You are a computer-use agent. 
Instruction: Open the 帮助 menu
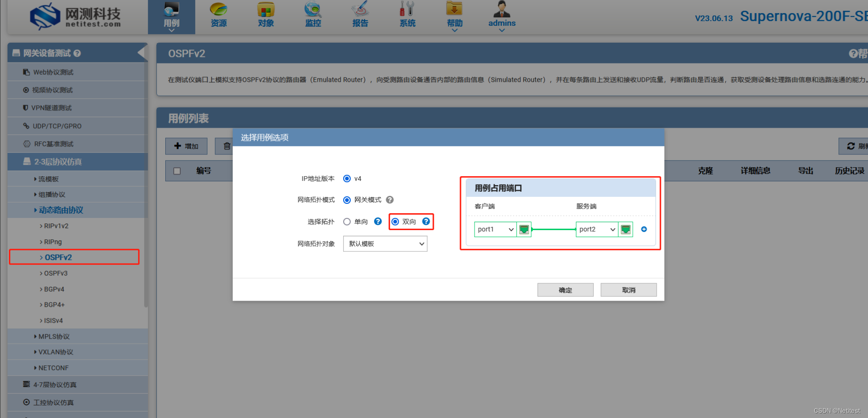454,17
